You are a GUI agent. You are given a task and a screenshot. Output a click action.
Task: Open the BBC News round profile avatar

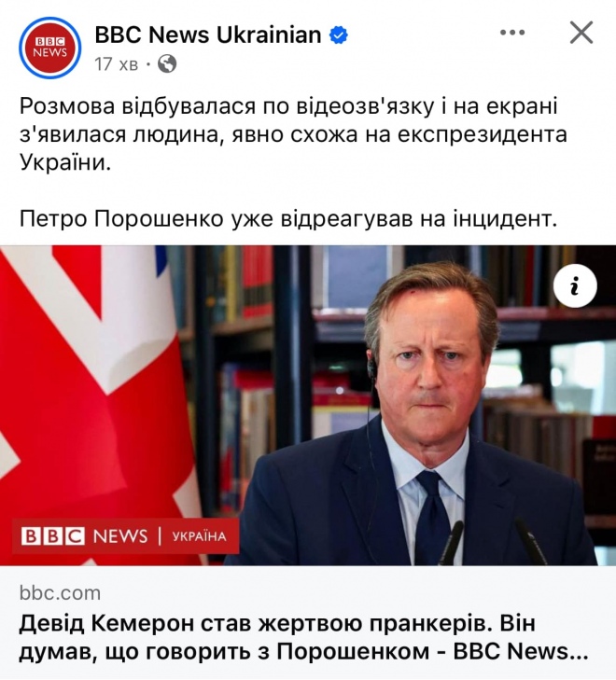pyautogui.click(x=49, y=48)
